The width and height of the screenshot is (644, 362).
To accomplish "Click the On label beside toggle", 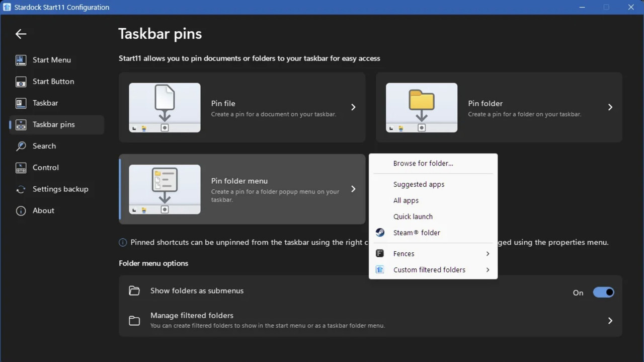I will (x=578, y=293).
